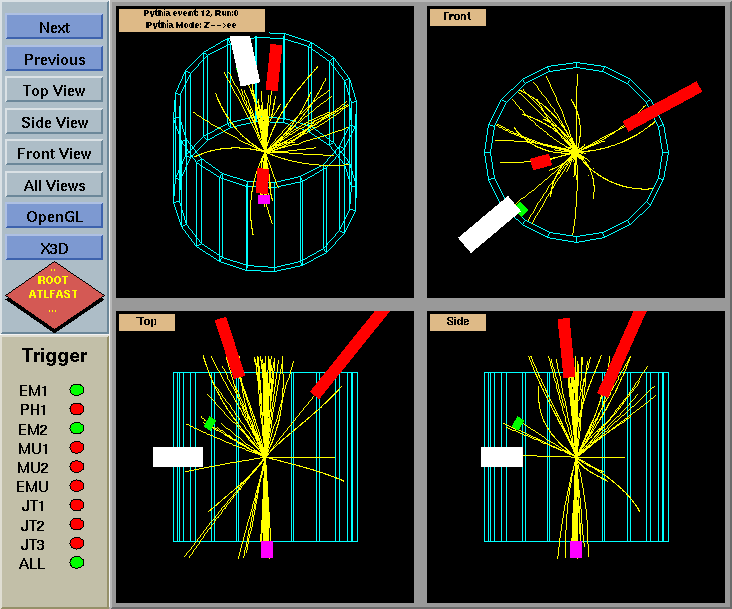This screenshot has height=609, width=732.
Task: Show All Views
Action: [54, 185]
